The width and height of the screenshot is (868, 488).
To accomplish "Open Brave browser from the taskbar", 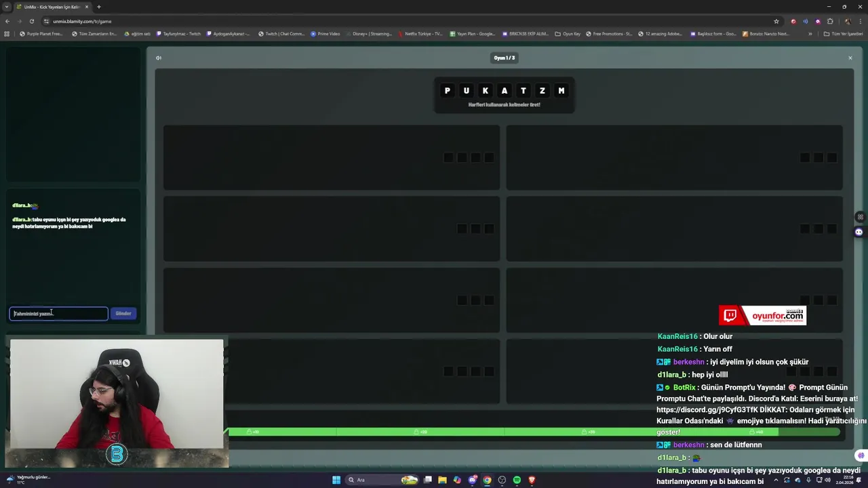I will point(532,480).
